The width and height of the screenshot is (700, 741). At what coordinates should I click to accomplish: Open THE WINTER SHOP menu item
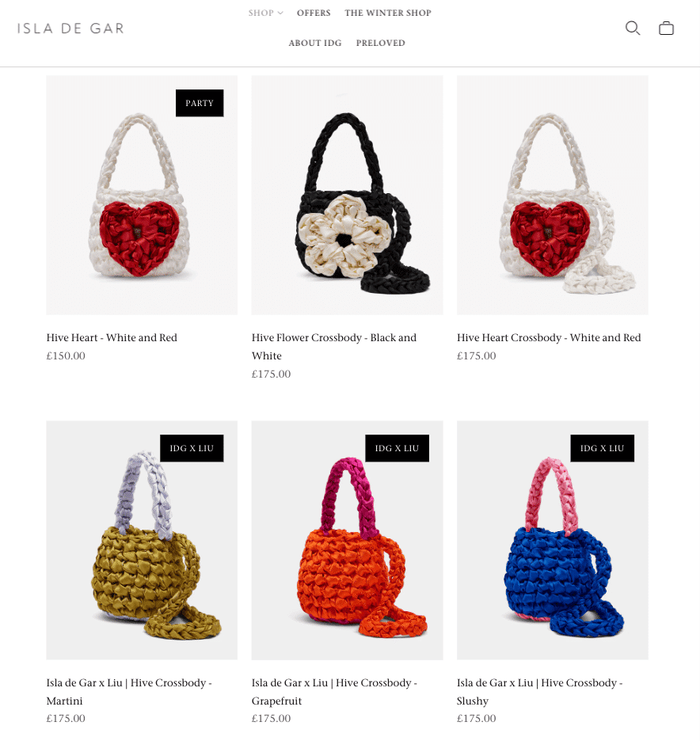pyautogui.click(x=387, y=13)
